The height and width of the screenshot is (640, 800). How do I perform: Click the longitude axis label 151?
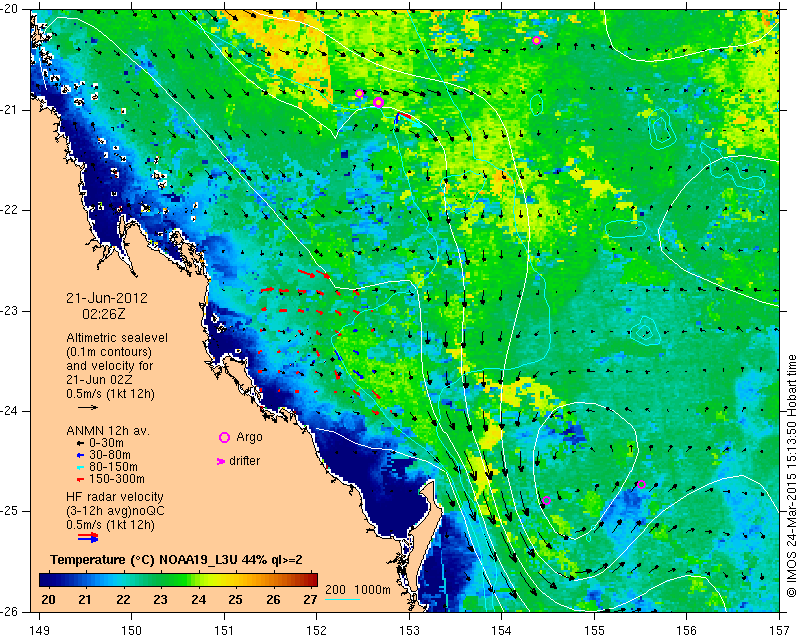click(224, 630)
